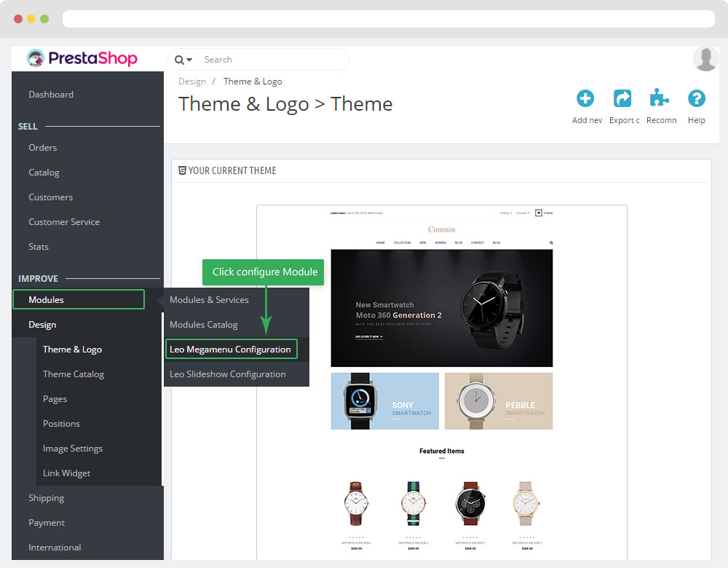Follow the Design breadcrumb link
This screenshot has height=568, width=728.
coord(191,82)
